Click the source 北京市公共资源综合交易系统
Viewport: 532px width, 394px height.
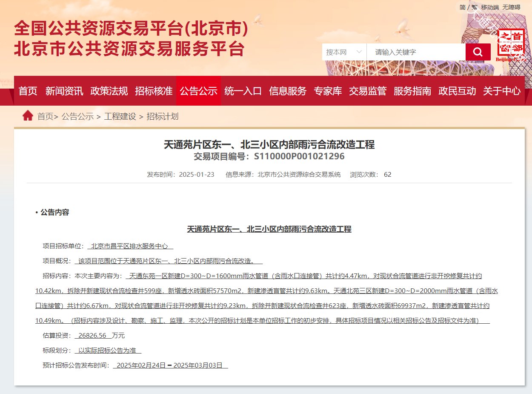[x=299, y=175]
